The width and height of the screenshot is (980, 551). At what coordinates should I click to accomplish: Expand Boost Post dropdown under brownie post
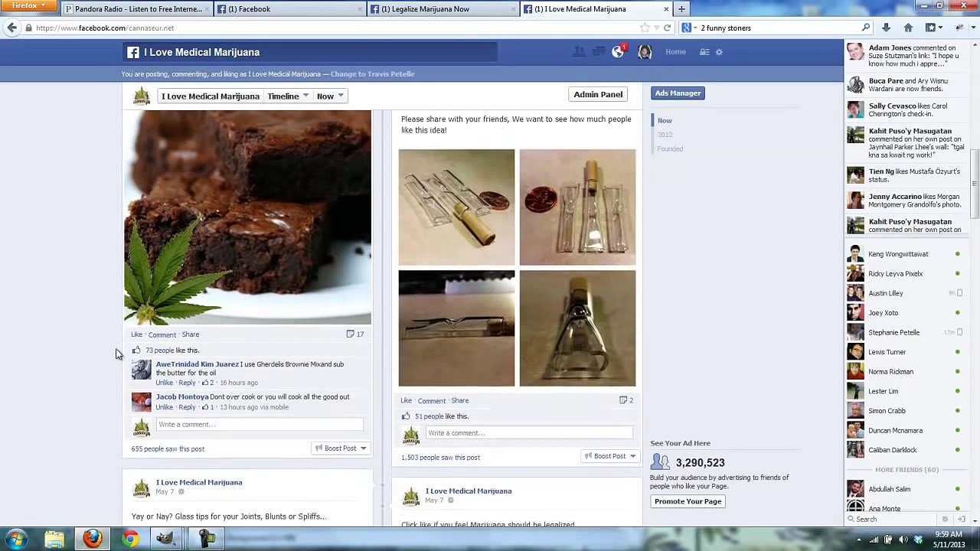pyautogui.click(x=341, y=448)
